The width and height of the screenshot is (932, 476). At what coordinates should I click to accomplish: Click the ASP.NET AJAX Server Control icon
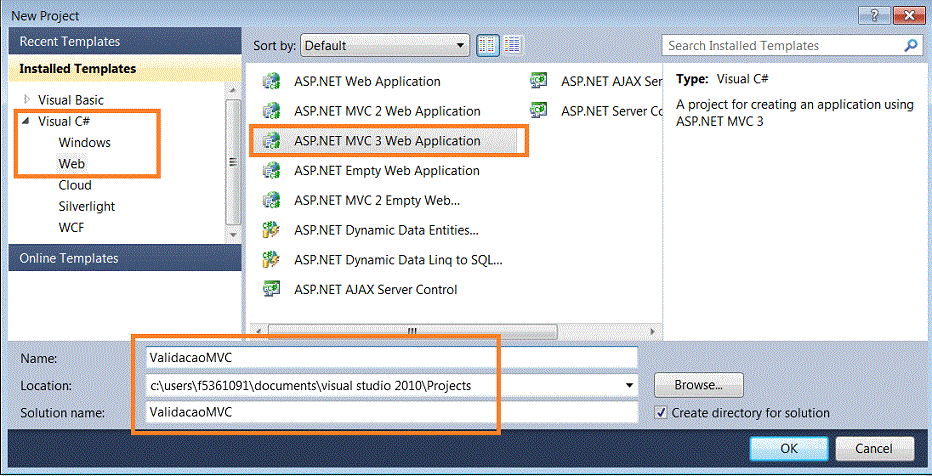tap(271, 289)
